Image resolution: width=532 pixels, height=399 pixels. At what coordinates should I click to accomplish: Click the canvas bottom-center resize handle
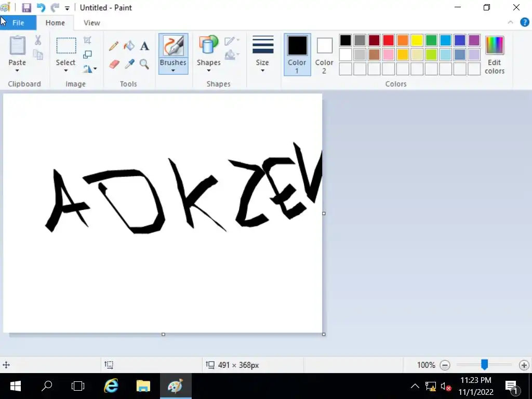coord(163,334)
